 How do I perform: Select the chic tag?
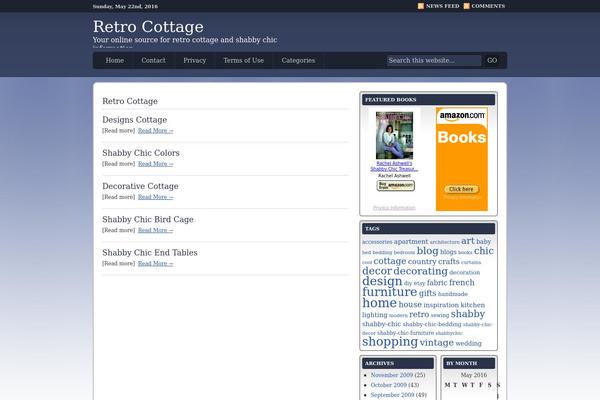click(x=484, y=251)
